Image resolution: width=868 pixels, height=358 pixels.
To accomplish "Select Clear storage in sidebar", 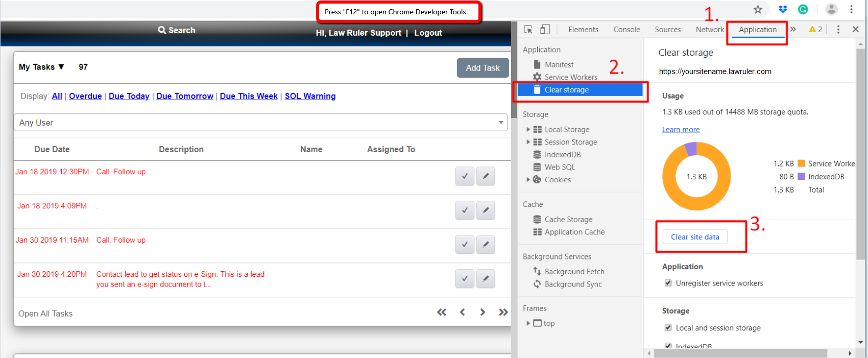I will 581,90.
